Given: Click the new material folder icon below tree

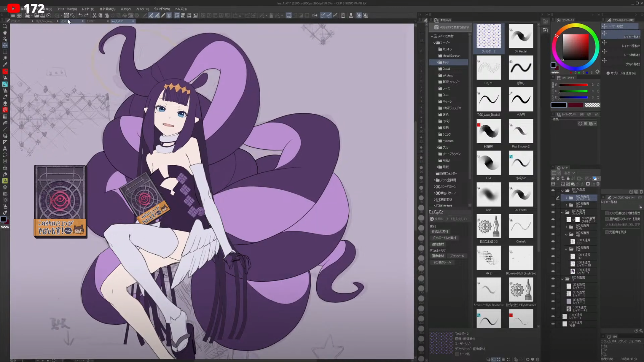Looking at the screenshot, I should point(431,212).
